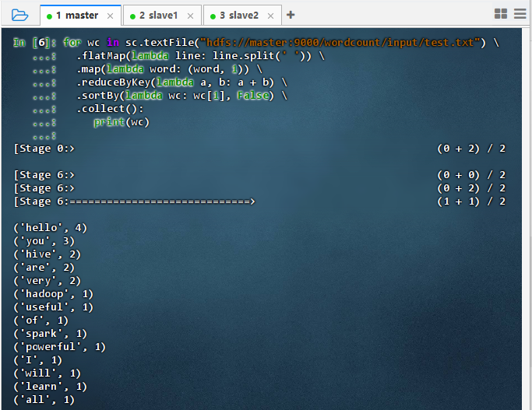532x410 pixels.
Task: Click the ('hive', 2) output line
Action: pos(48,254)
